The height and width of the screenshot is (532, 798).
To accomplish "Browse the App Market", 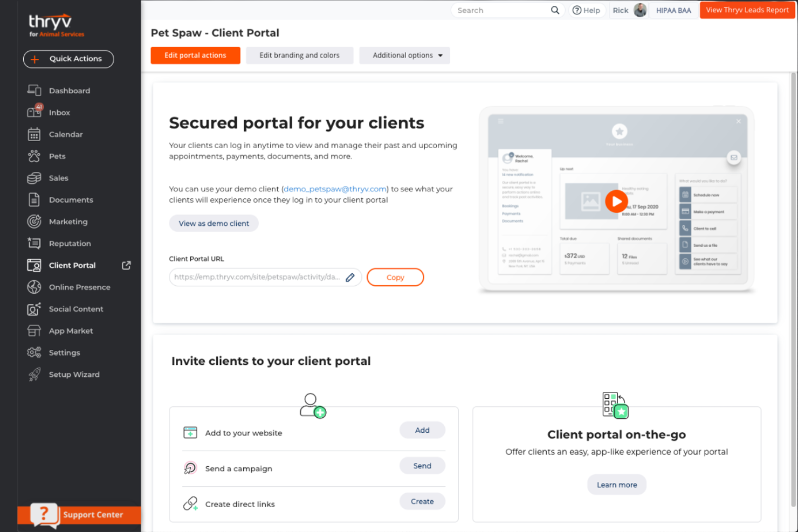I will [71, 330].
